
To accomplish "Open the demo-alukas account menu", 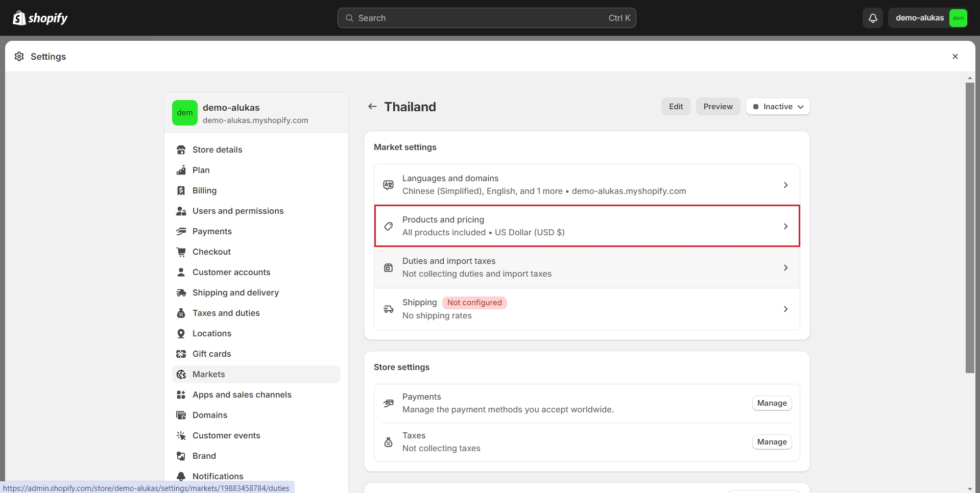I will point(928,18).
